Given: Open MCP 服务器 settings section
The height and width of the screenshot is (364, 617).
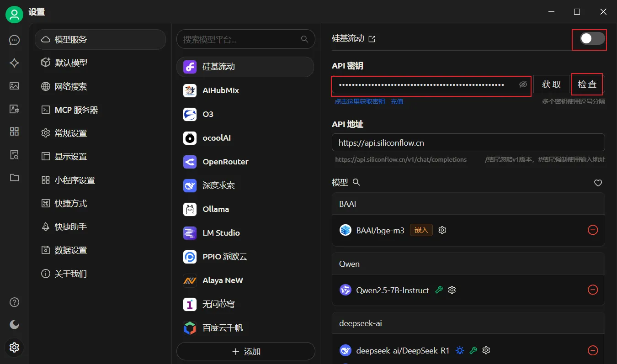Looking at the screenshot, I should point(100,110).
